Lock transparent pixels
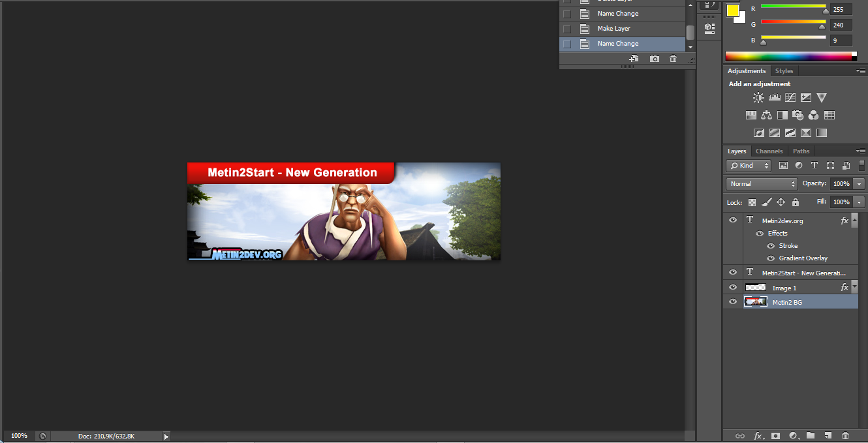 [x=752, y=202]
